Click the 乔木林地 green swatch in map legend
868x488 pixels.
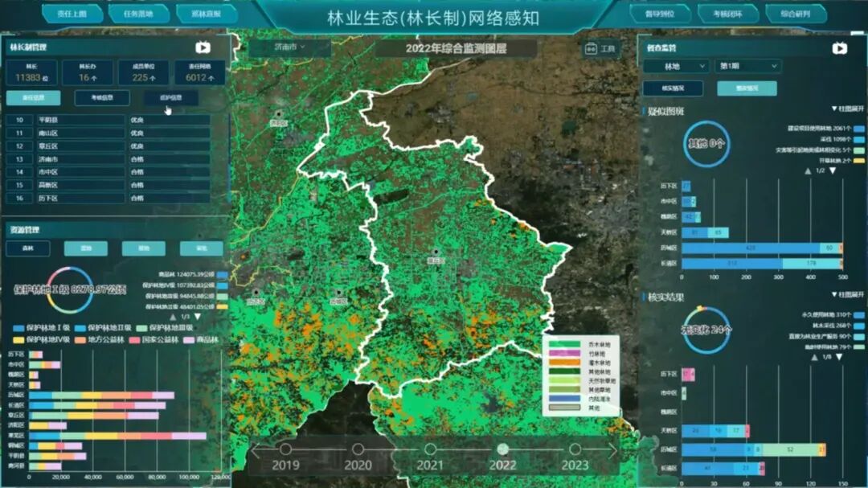(x=567, y=344)
